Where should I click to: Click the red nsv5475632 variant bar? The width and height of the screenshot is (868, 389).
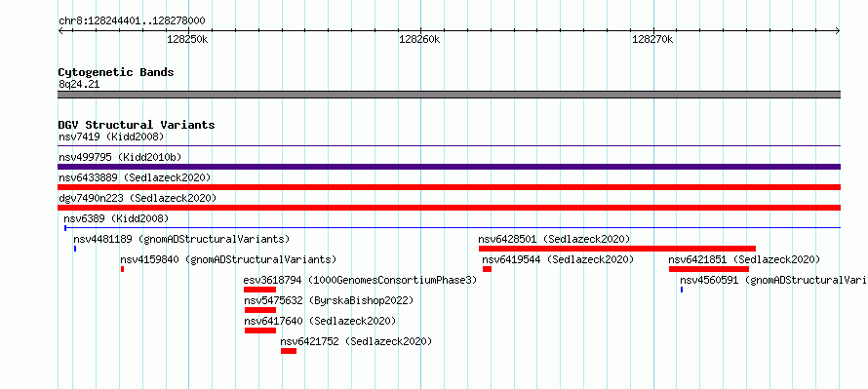[260, 310]
